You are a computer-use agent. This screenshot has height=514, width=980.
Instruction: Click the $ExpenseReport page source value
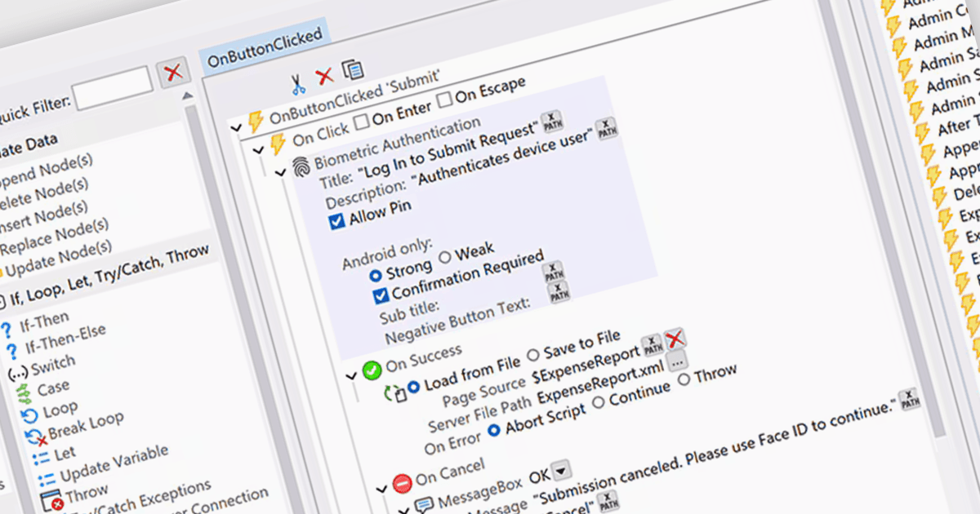(x=586, y=364)
